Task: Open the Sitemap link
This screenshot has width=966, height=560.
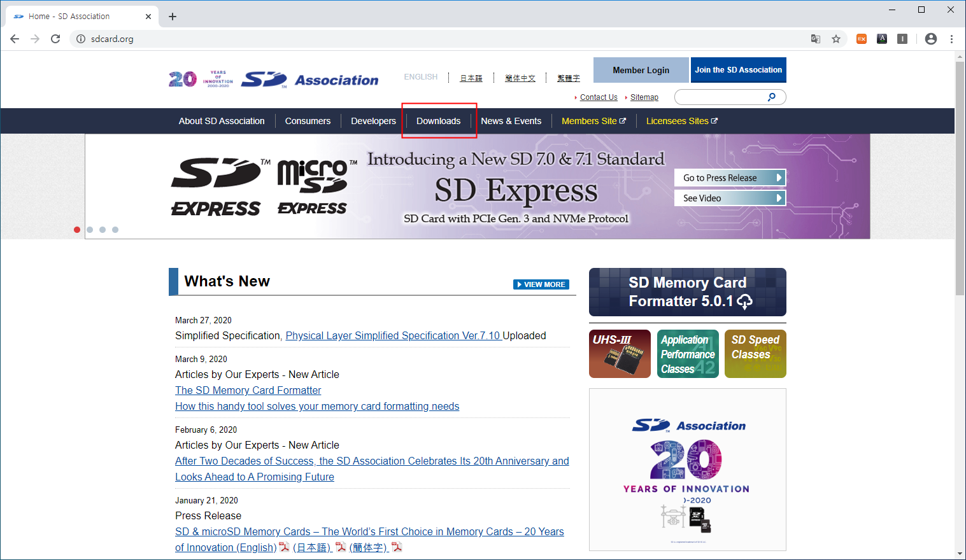Action: click(x=644, y=97)
